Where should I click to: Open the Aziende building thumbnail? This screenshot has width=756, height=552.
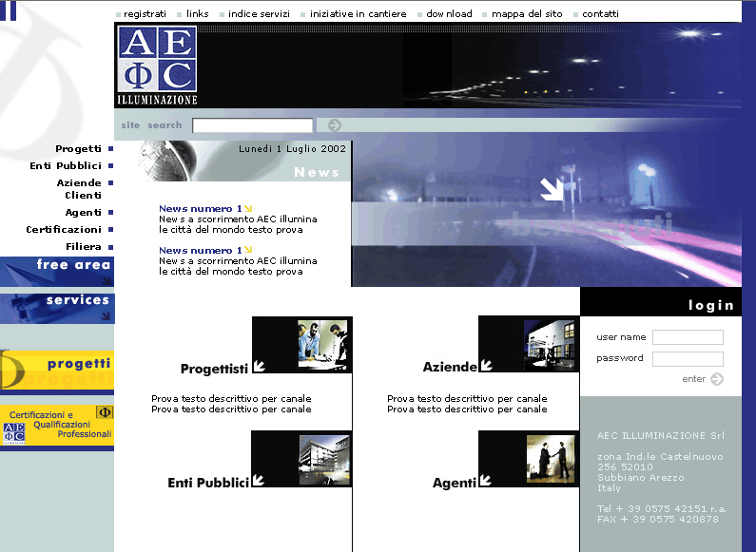point(549,344)
